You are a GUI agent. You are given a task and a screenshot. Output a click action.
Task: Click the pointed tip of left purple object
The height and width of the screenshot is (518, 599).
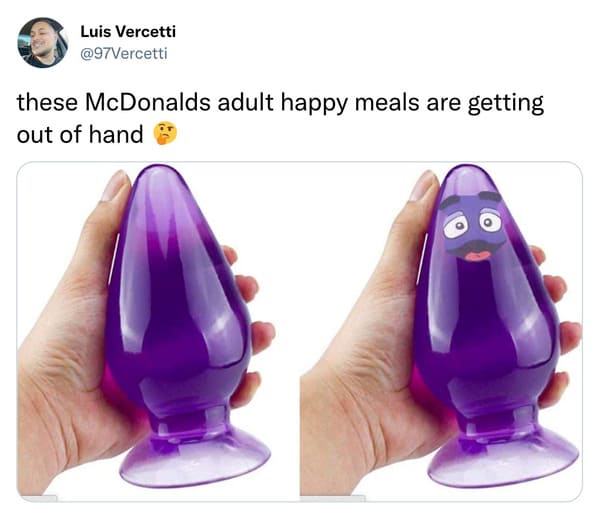(157, 176)
